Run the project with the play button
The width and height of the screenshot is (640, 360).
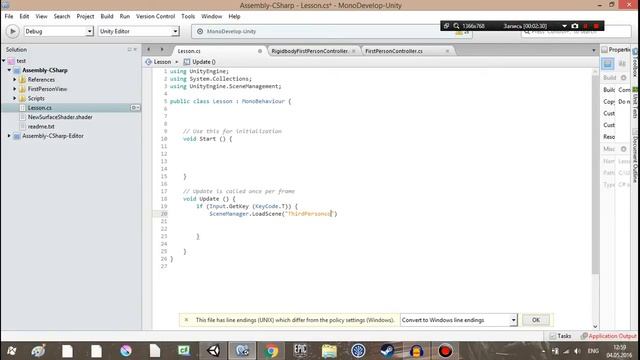(x=12, y=31)
